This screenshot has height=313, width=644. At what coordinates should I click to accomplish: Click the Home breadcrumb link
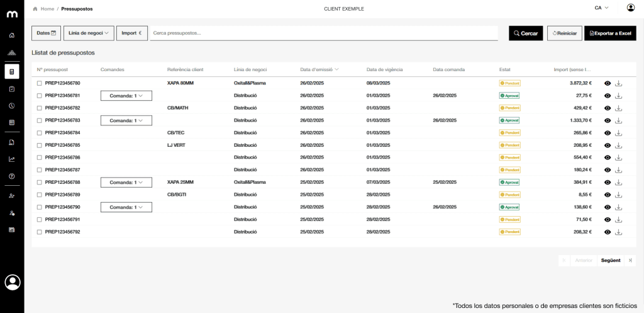click(x=47, y=9)
